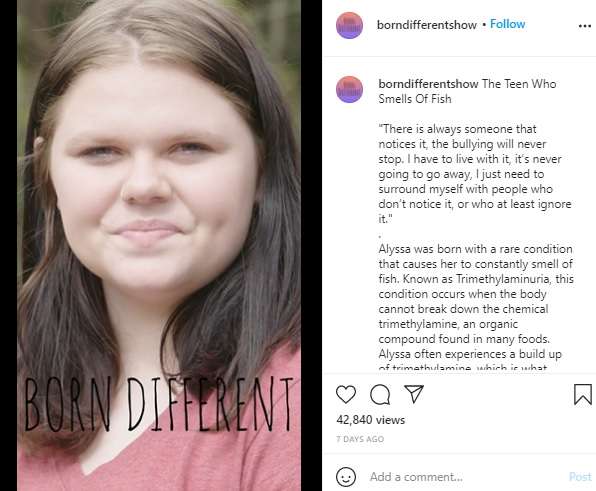Viewport: 596px width, 491px height.
Task: View the 42,840 views count
Action: 371,420
